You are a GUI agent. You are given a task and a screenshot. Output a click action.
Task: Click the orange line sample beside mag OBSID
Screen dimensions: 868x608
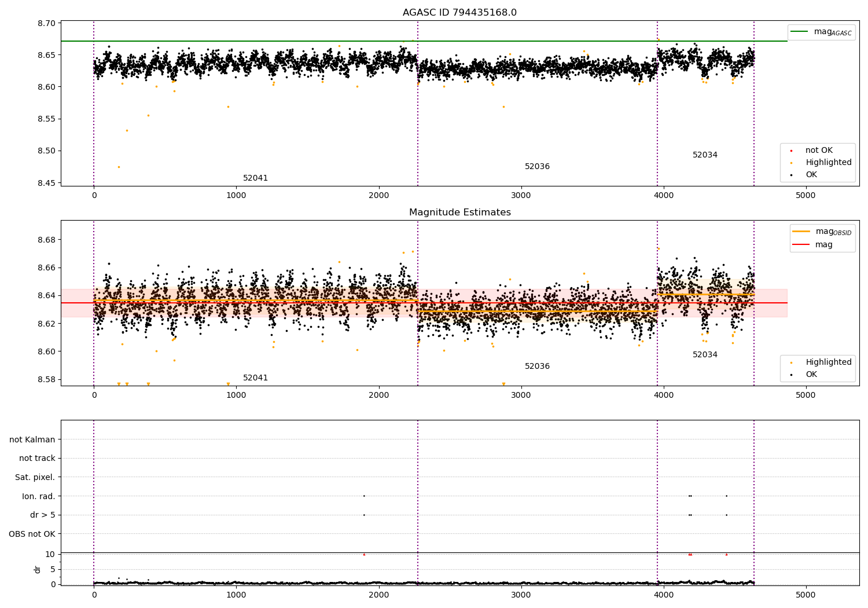[x=801, y=232]
